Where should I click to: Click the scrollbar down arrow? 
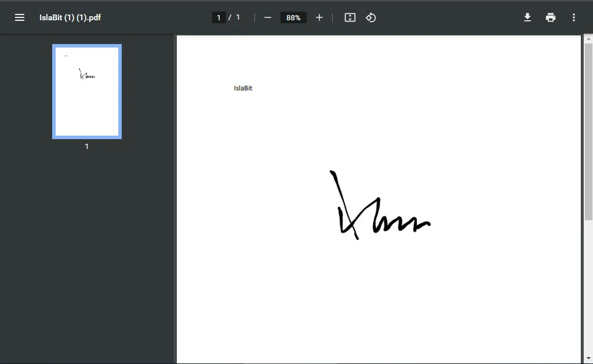click(588, 358)
